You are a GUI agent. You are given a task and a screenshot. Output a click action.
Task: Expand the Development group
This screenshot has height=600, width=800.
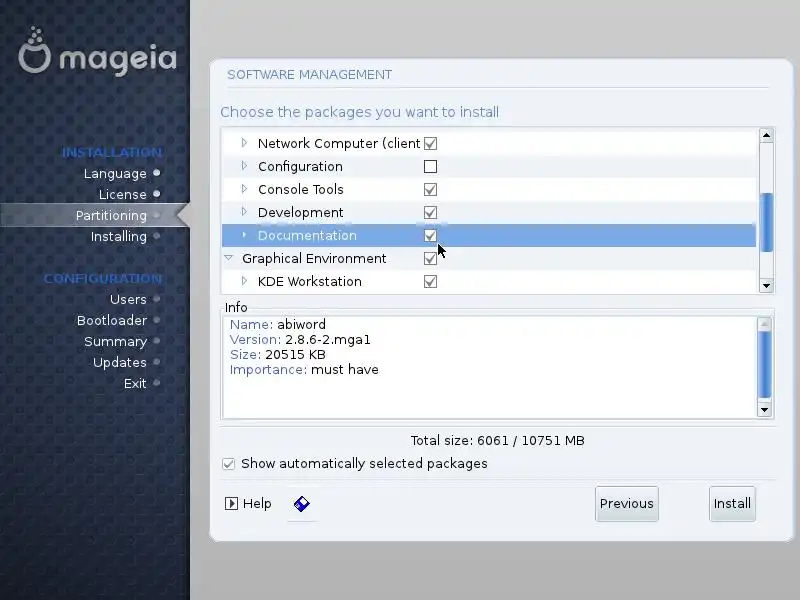244,212
